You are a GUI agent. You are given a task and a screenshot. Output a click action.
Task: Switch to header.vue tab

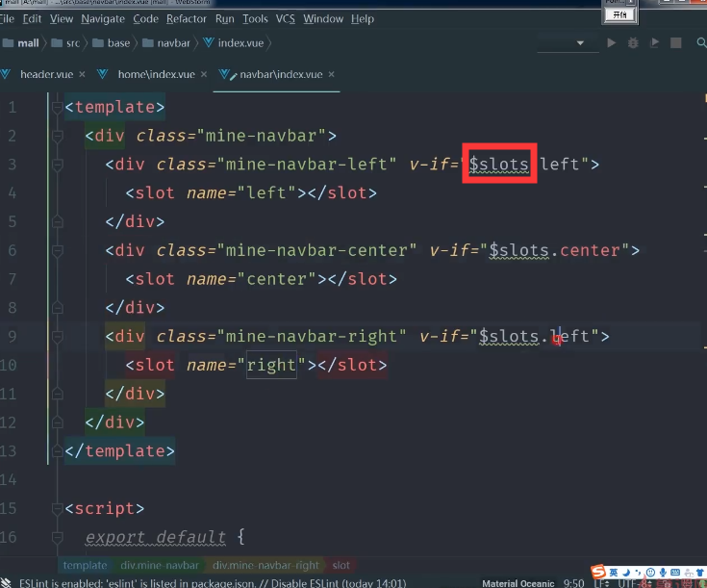coord(46,74)
